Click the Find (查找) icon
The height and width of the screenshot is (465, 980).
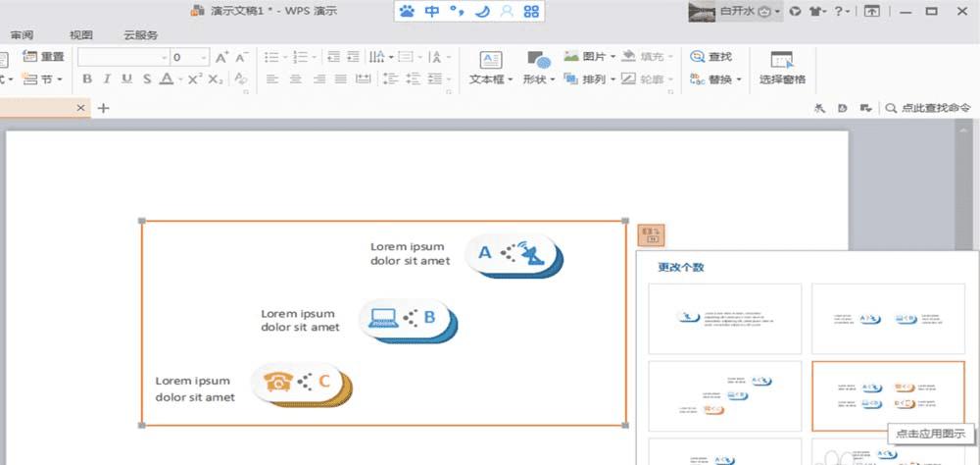[x=698, y=57]
